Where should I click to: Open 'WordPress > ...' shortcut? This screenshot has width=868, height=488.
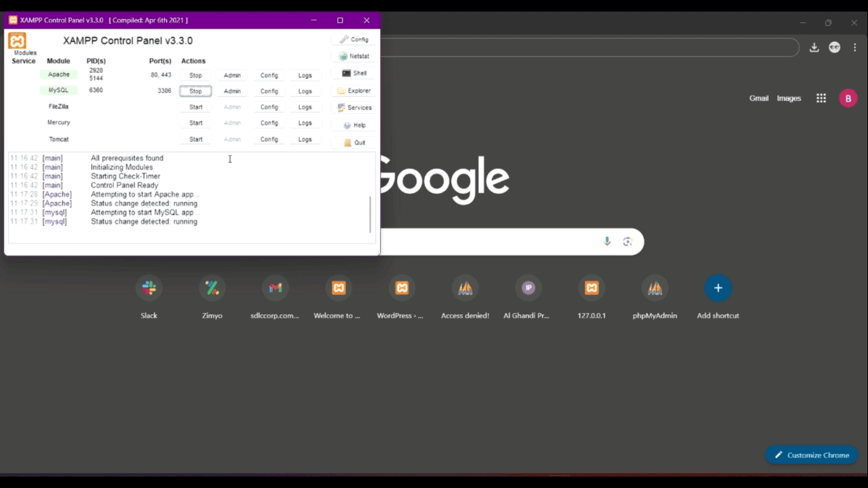[402, 288]
